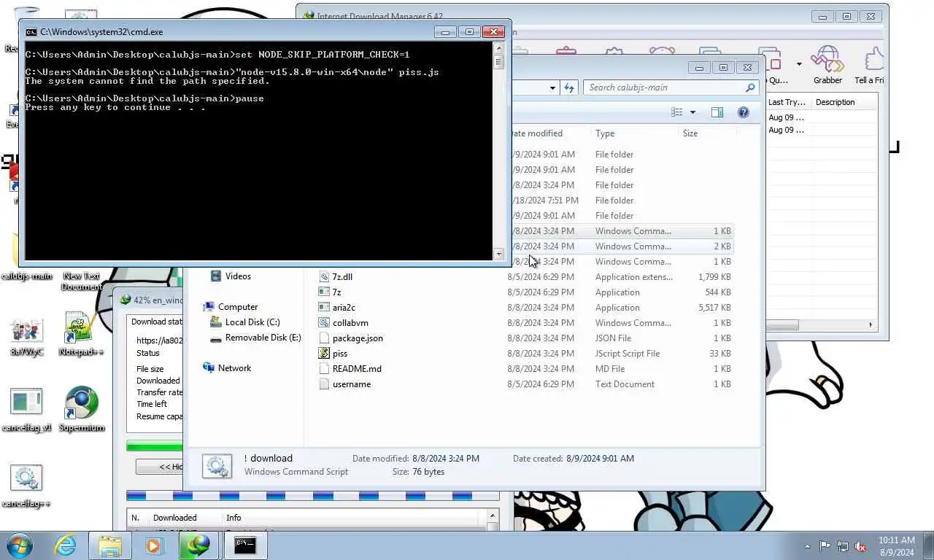Click the cmd window scroll-up arrow
Screen dimensions: 934x560
[498, 48]
